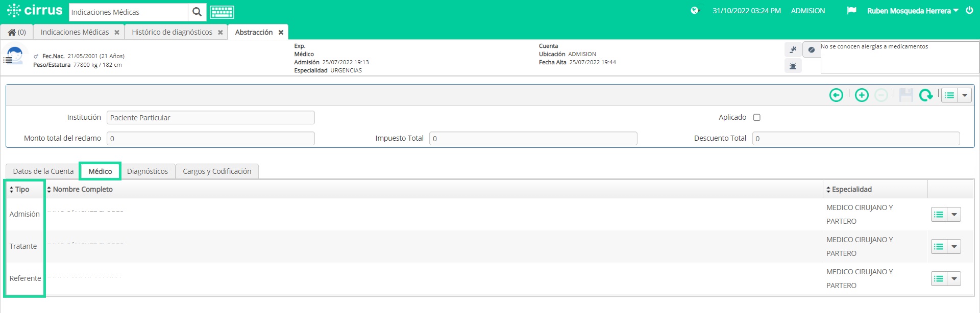Click the green refresh arrow icon

coord(925,95)
